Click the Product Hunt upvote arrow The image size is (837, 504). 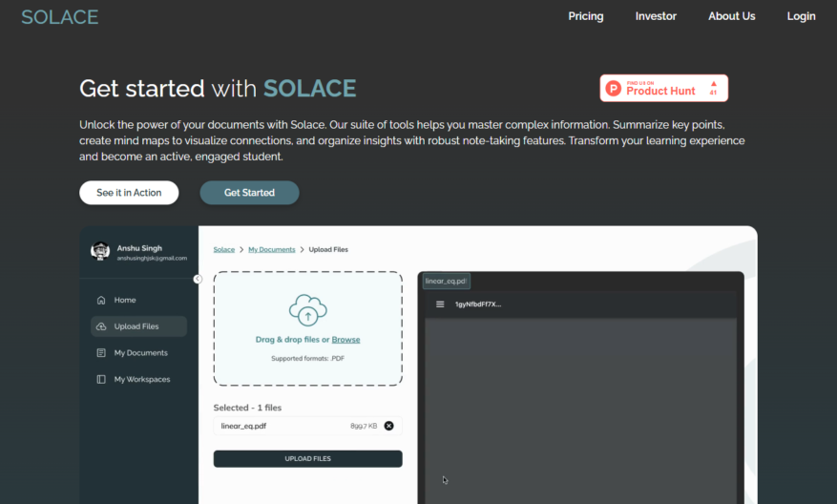(713, 84)
